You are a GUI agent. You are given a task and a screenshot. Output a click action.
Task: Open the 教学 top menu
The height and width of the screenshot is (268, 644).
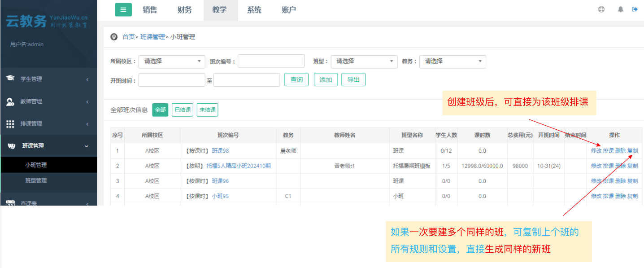point(220,10)
